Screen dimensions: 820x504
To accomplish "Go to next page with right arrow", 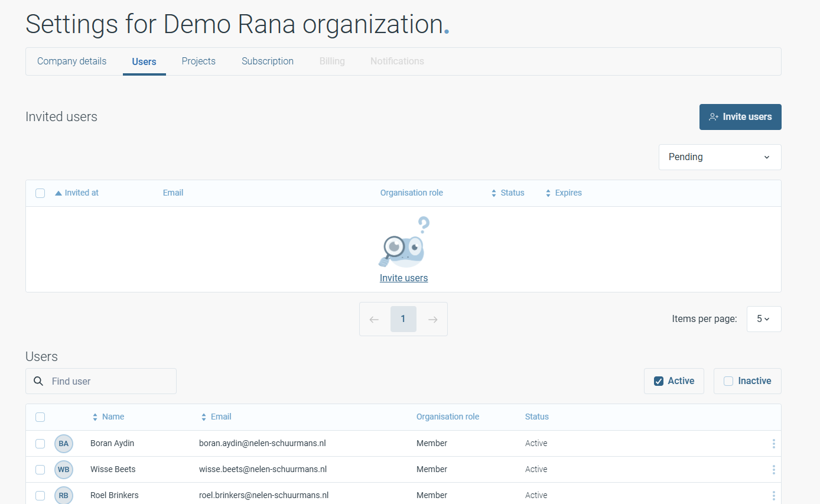I will (x=433, y=319).
